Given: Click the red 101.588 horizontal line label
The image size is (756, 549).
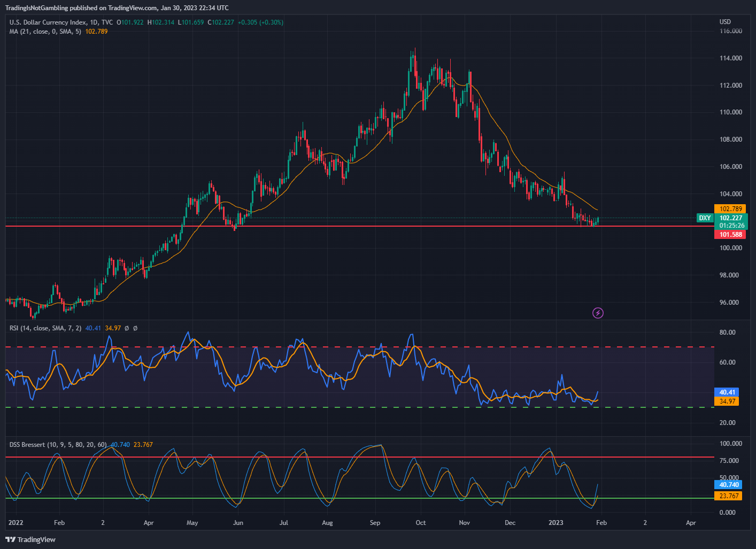Looking at the screenshot, I should click(x=731, y=235).
